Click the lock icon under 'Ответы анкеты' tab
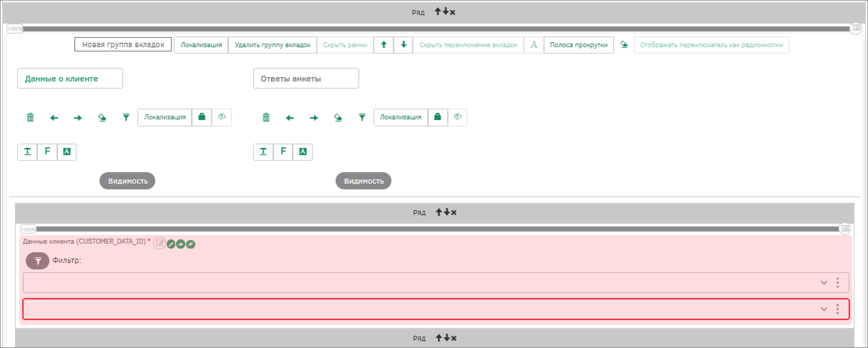 click(x=437, y=117)
